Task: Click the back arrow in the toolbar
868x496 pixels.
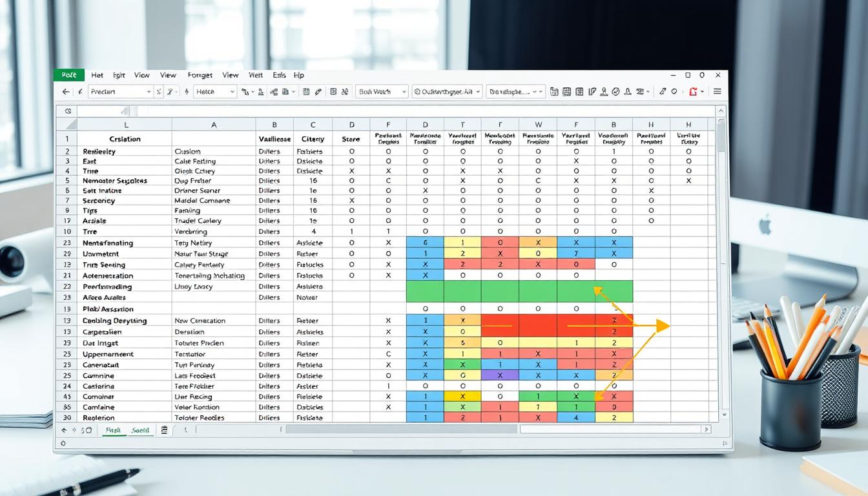Action: pyautogui.click(x=66, y=92)
